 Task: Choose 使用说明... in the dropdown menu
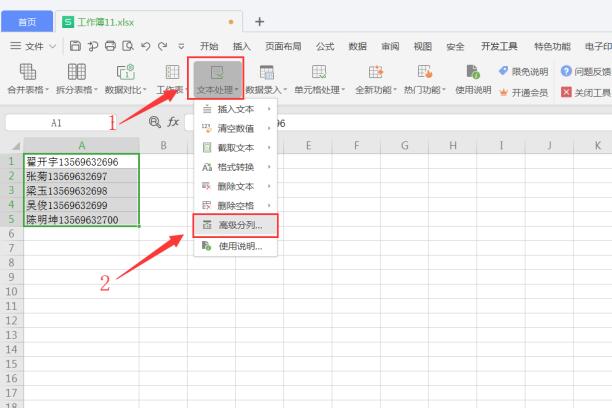235,246
